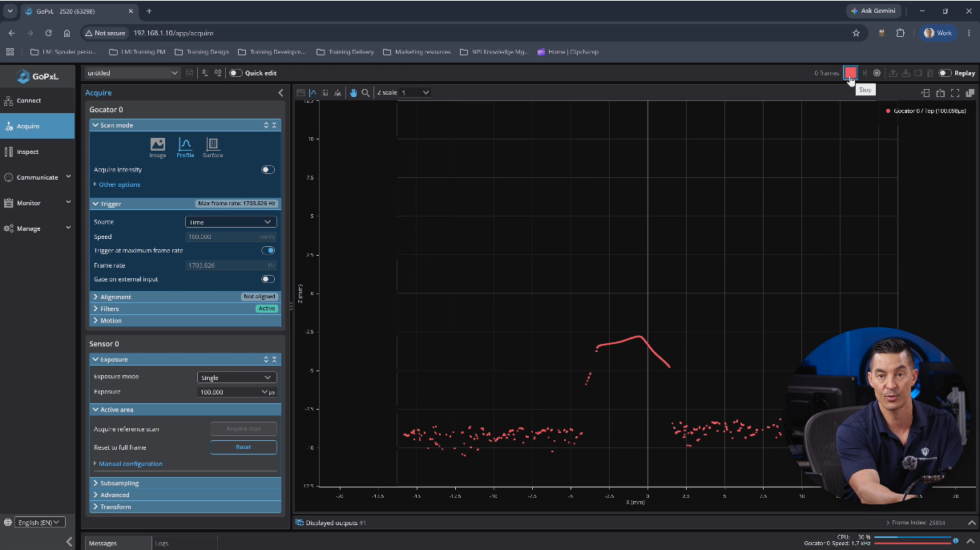Open the trigger Source dropdown
This screenshot has width=980, height=550.
pyautogui.click(x=231, y=222)
